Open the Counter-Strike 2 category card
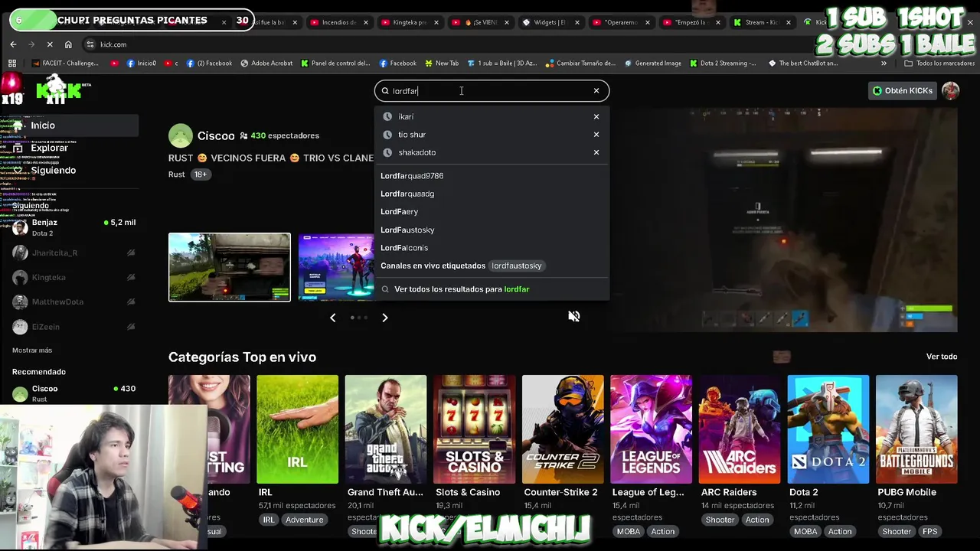980x551 pixels. pyautogui.click(x=563, y=429)
